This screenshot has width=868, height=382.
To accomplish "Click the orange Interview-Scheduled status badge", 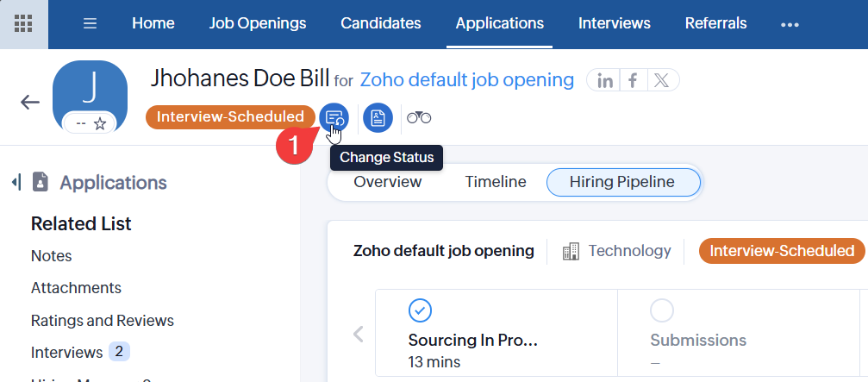I will 230,116.
